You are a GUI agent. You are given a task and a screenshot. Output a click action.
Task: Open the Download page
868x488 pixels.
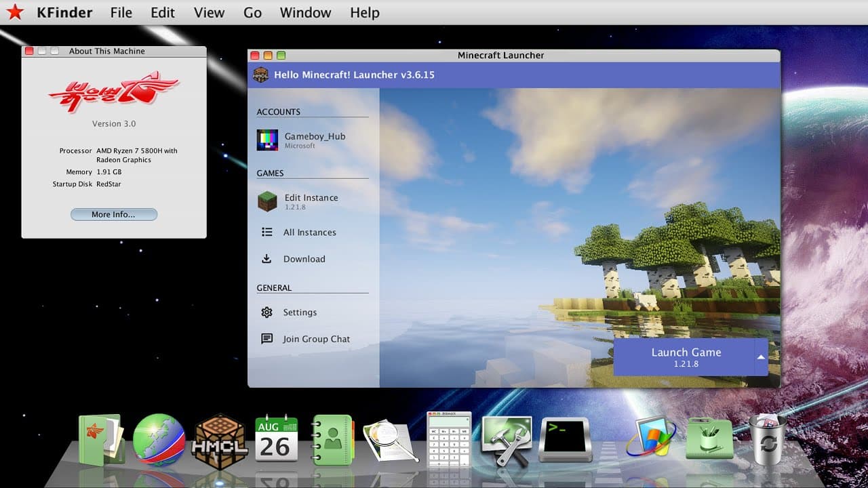[313, 259]
